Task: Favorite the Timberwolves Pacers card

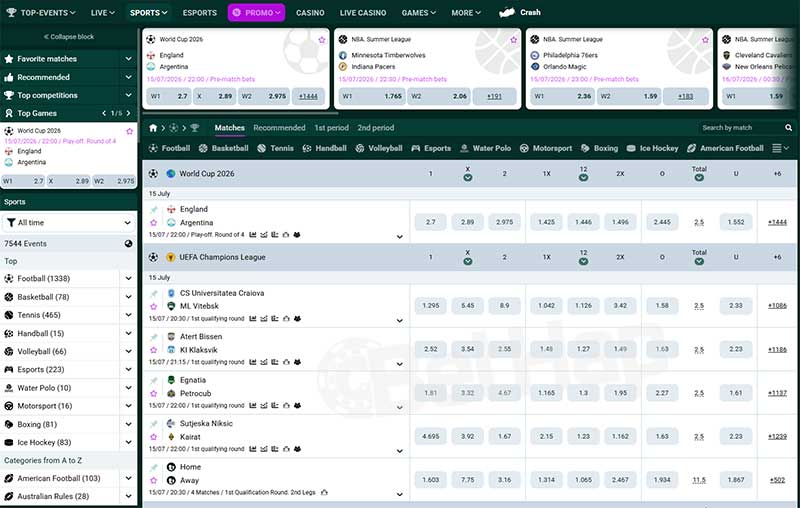Action: click(513, 40)
